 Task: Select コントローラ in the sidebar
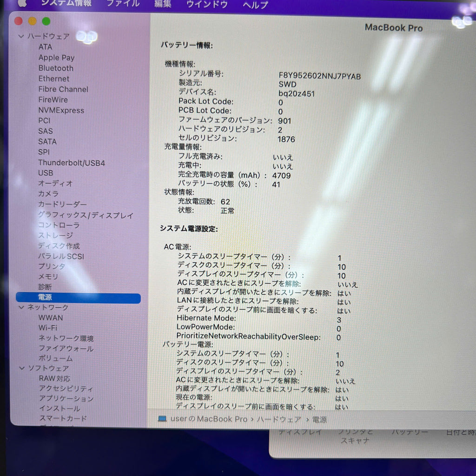59,225
